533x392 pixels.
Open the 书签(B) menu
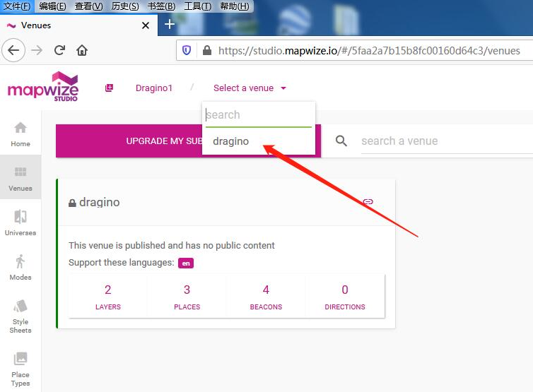tap(161, 6)
